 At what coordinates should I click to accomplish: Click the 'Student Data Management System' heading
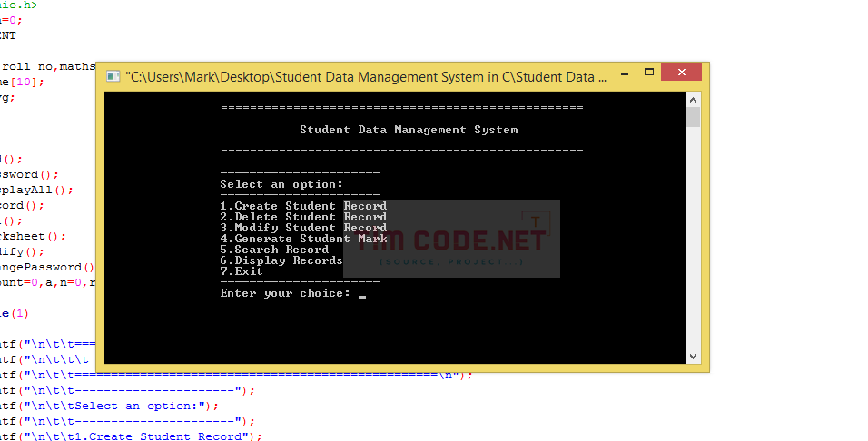click(x=409, y=130)
